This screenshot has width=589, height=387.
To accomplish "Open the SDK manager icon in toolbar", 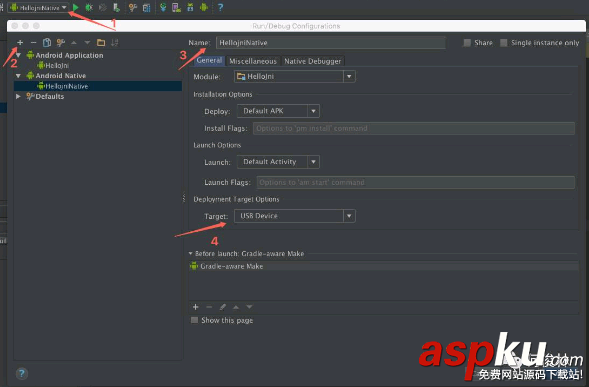I will [x=190, y=7].
